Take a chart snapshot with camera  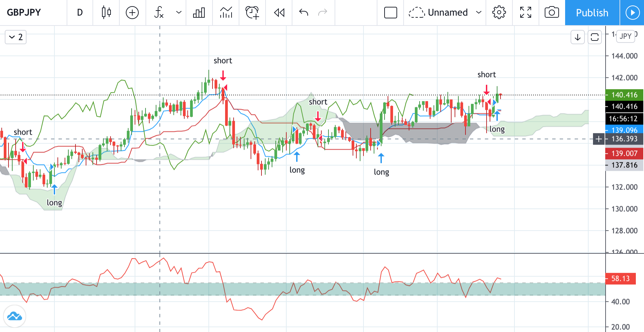point(552,13)
